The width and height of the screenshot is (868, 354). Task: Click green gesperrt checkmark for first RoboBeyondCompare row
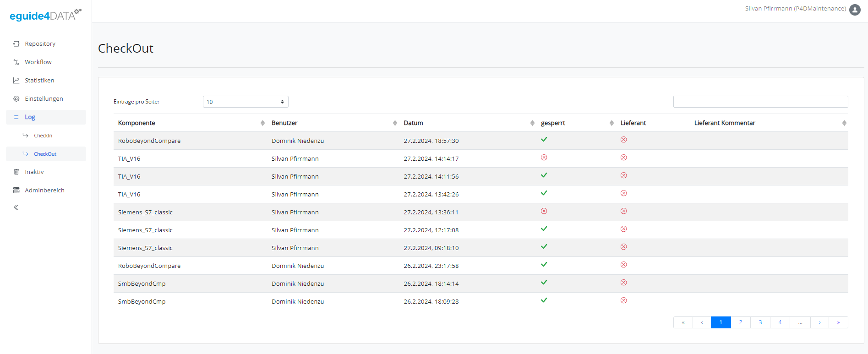(x=544, y=140)
